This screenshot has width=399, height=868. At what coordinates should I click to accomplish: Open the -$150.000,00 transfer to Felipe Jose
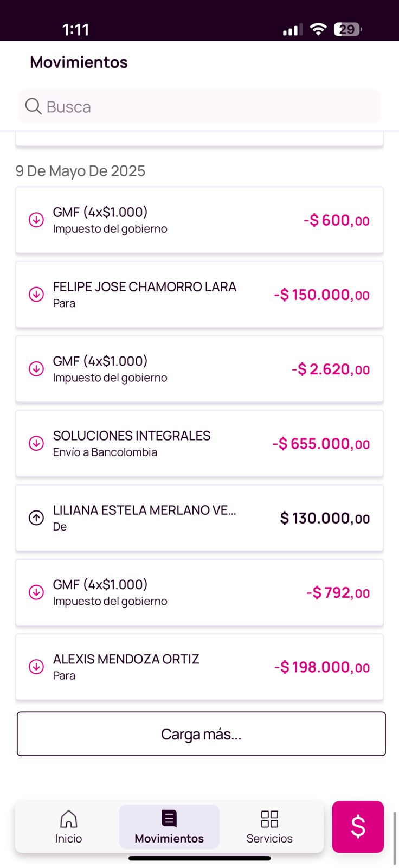coord(200,295)
